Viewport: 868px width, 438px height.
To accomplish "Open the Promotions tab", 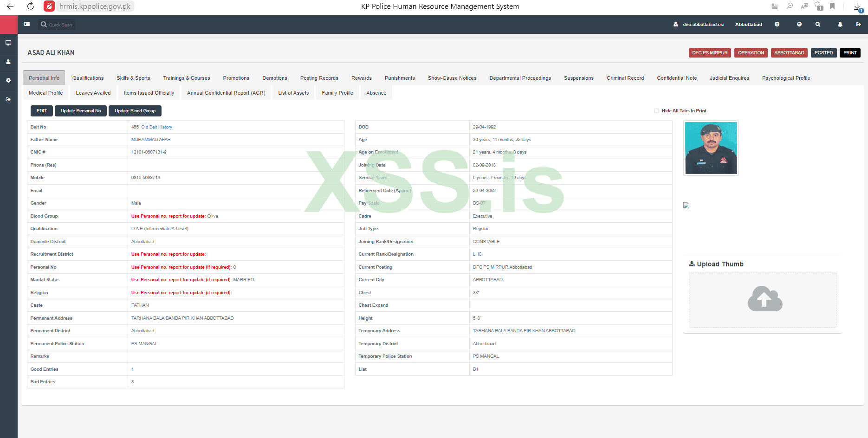I will tap(236, 78).
